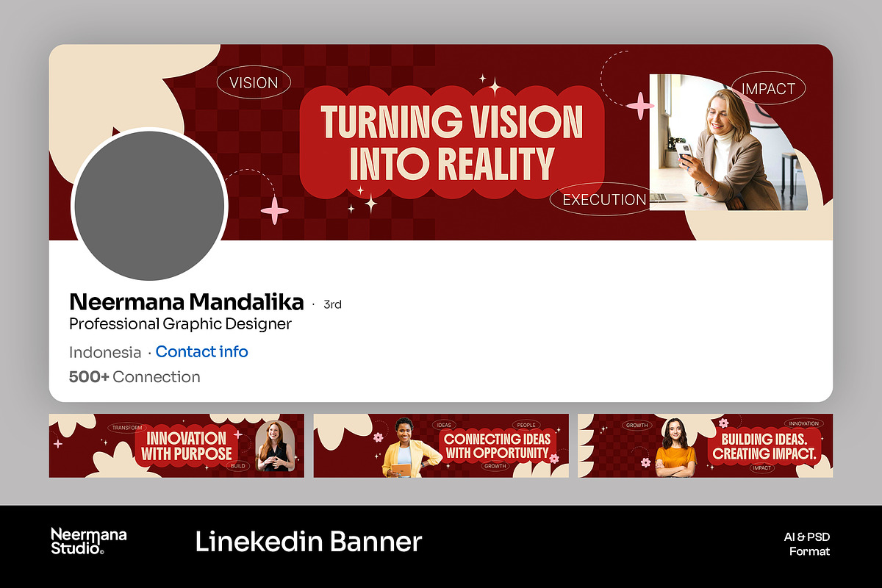The image size is (882, 588).
Task: Click the BUILD label in first small banner
Action: (x=238, y=466)
